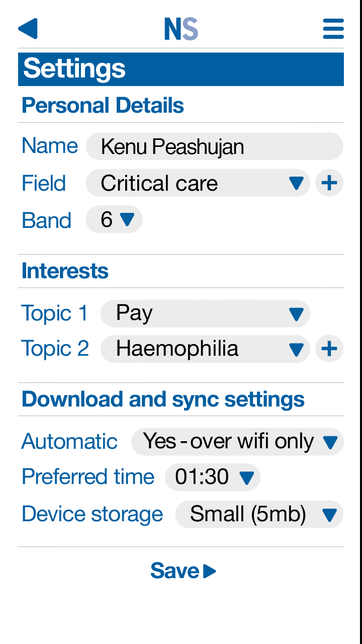Add another field with the plus icon
Image resolution: width=362 pixels, height=644 pixels.
tap(329, 183)
